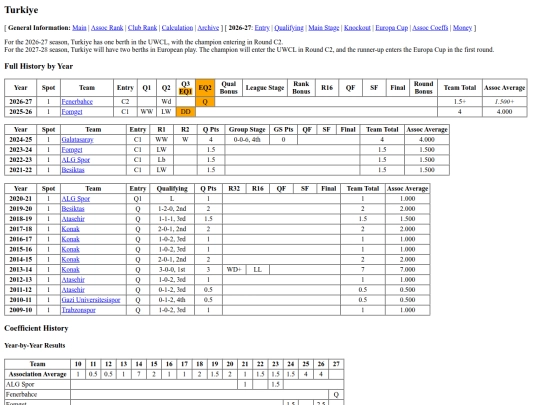
Task: Open the Money link
Action: (462, 28)
